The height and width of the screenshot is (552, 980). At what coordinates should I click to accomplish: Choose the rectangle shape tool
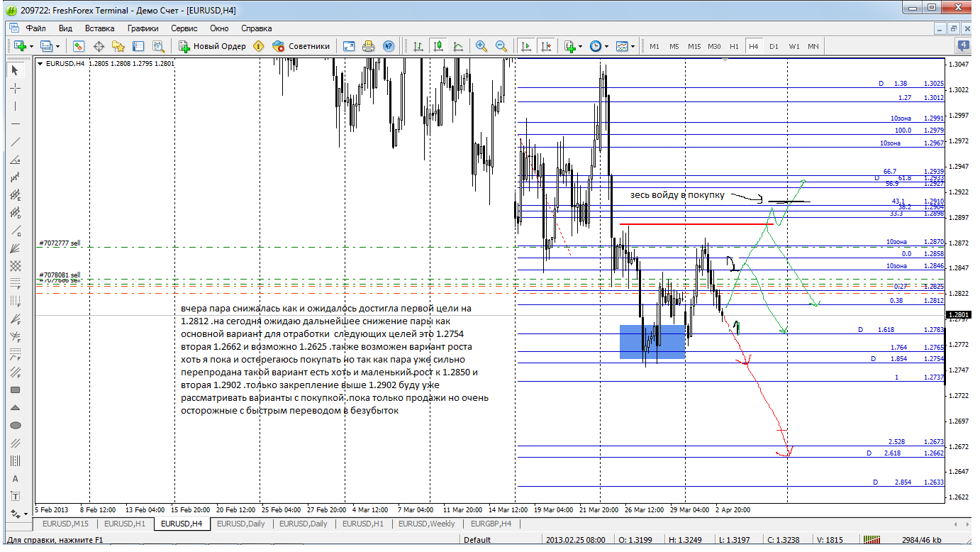pyautogui.click(x=16, y=390)
